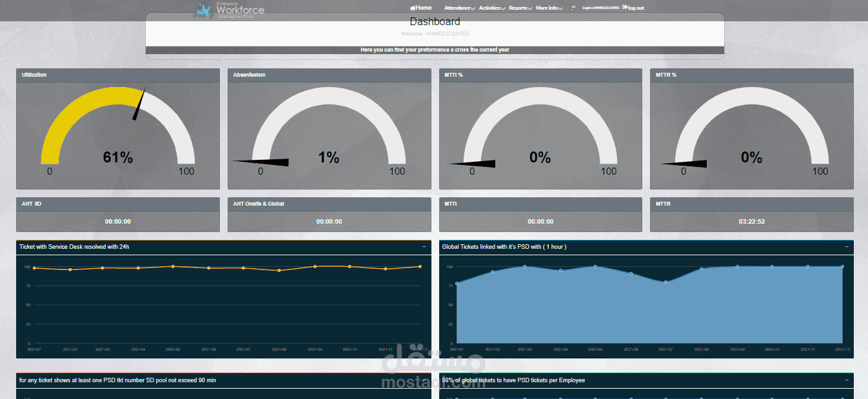868x399 pixels.
Task: Select 2021-10 point on Global Tickets chart
Action: 772,266
